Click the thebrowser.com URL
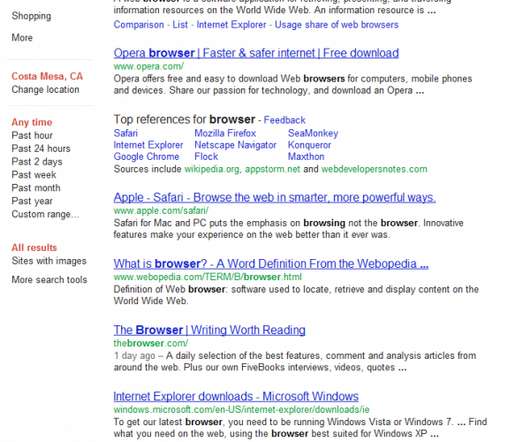This screenshot has height=442, width=530. tap(151, 343)
